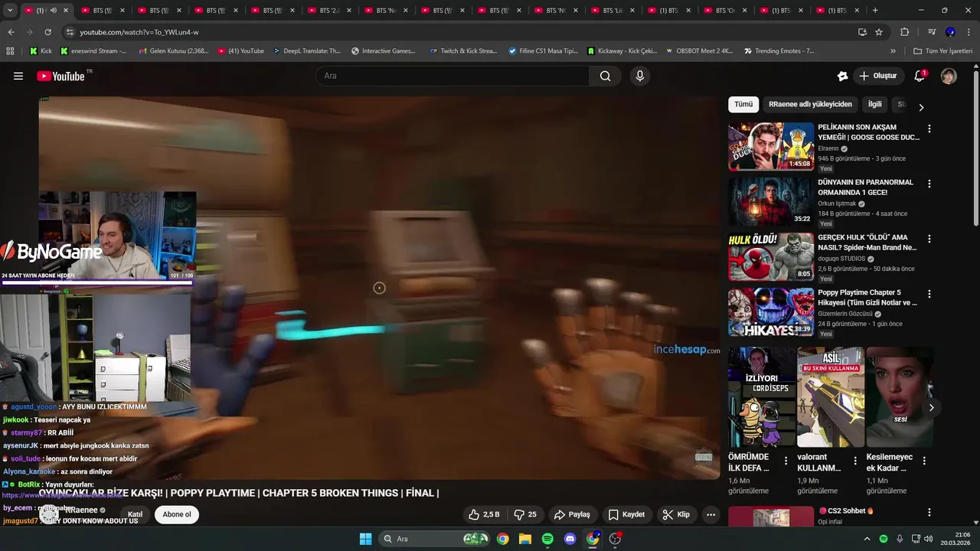
Task: Open File Explorer from the taskbar
Action: [525, 539]
